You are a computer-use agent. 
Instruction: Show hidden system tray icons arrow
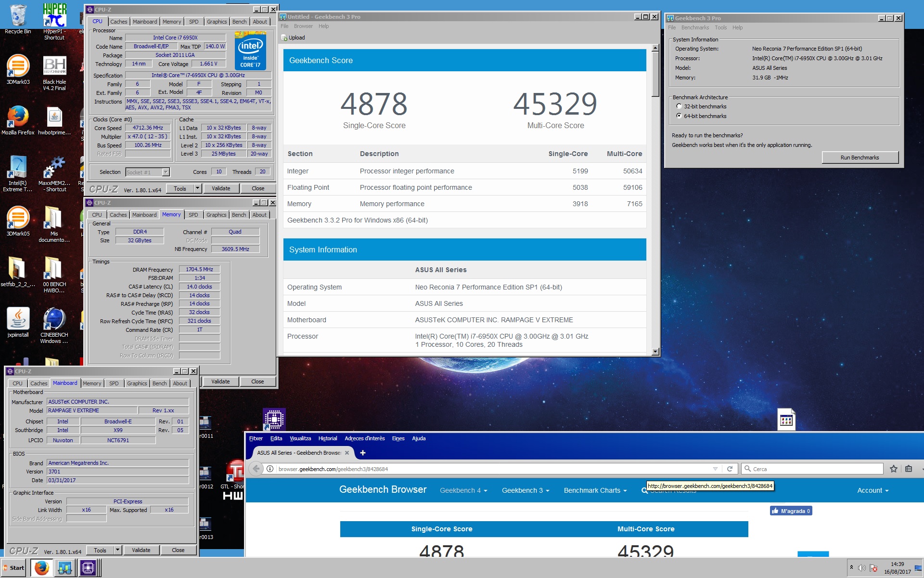pyautogui.click(x=851, y=567)
